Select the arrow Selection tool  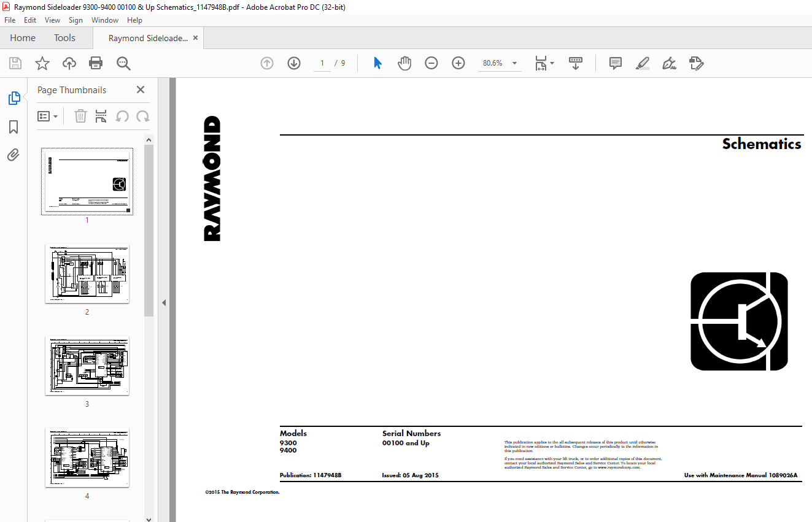pyautogui.click(x=377, y=63)
